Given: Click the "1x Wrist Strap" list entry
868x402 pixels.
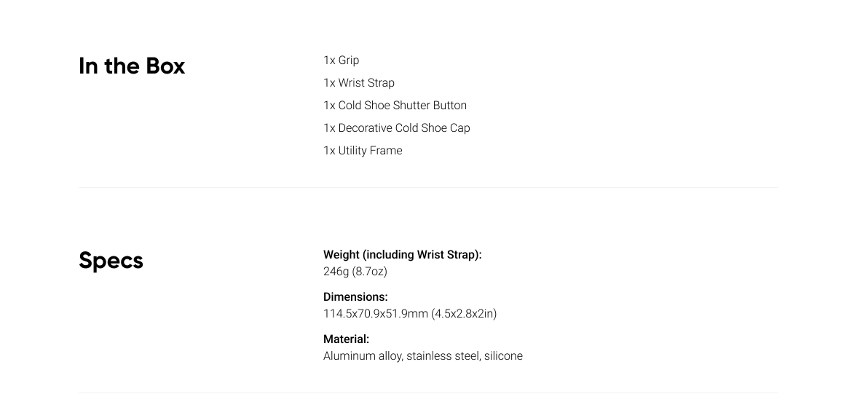Looking at the screenshot, I should point(359,83).
